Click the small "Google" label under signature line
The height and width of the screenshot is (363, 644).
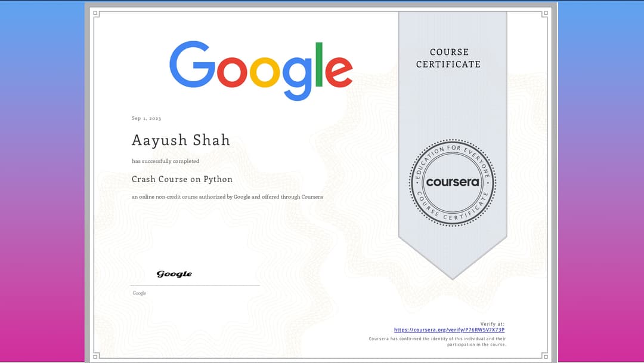tap(139, 293)
